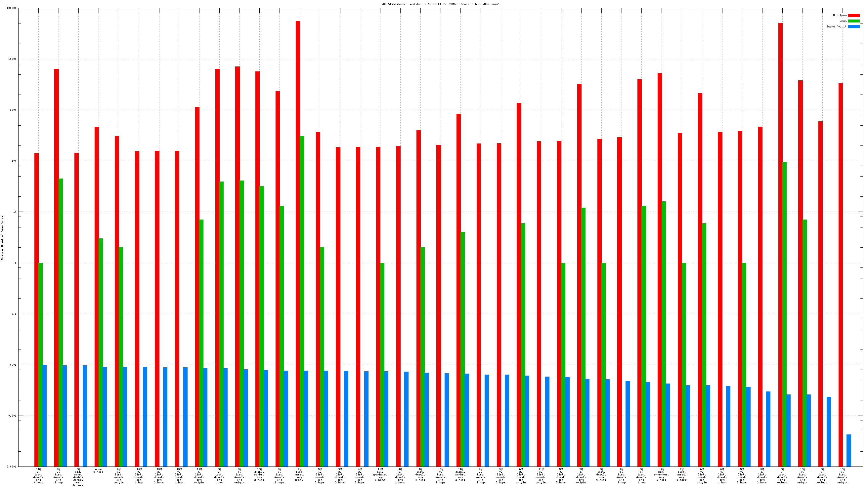The height and width of the screenshot is (488, 868).
Task: Click the Spam legend text label
Action: [x=843, y=21]
